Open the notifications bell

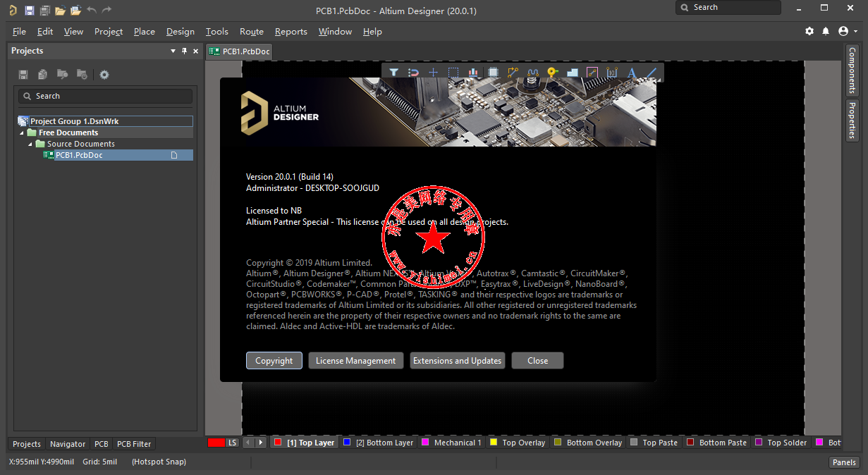tap(826, 31)
